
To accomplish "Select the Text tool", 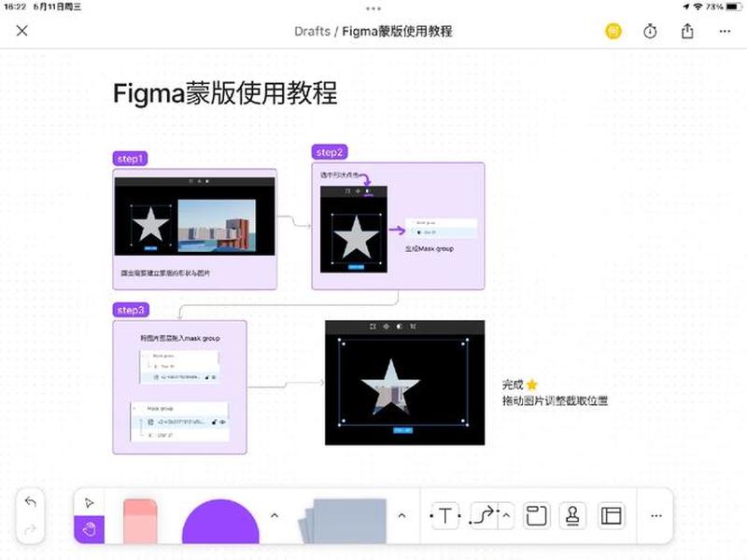I will [x=445, y=516].
